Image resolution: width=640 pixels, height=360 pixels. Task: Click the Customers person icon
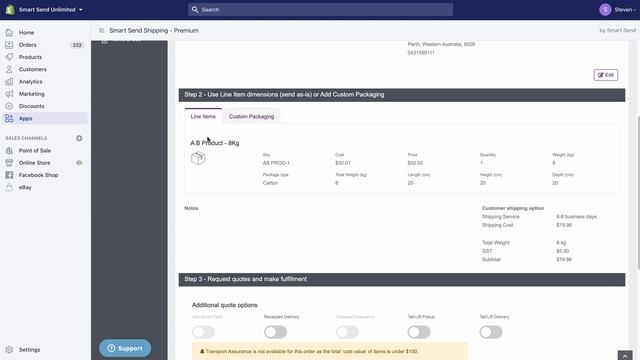[9, 69]
